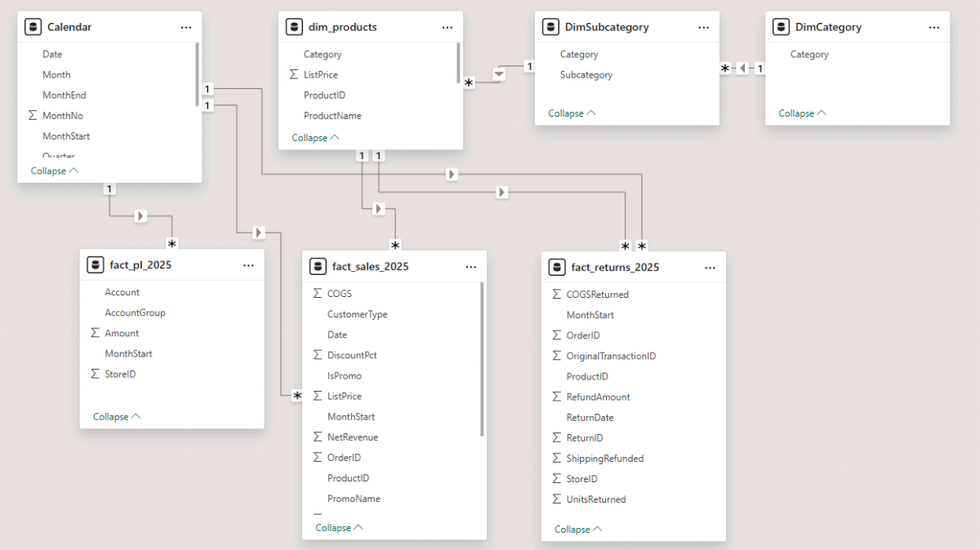Click the fact_sales_2025 table icon
The height and width of the screenshot is (550, 980).
318,267
